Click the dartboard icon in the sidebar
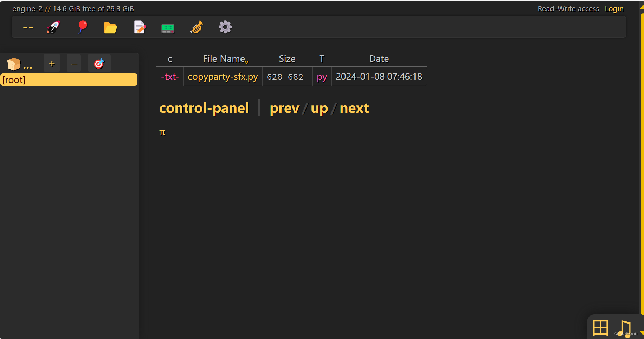 pyautogui.click(x=99, y=63)
